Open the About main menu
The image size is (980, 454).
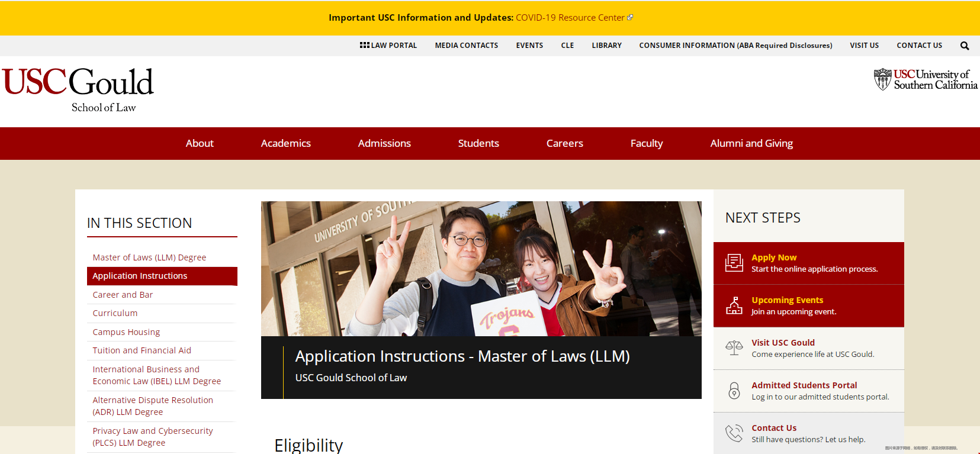[x=200, y=143]
